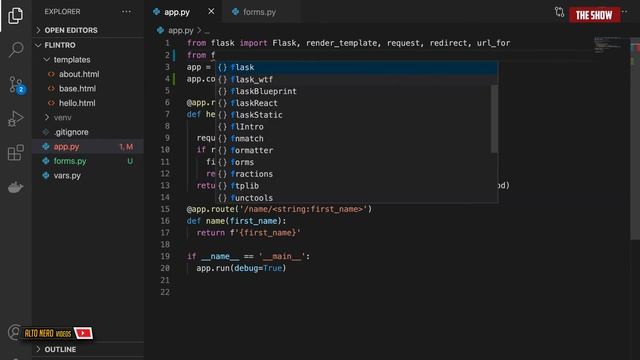Open the Run and Debug view
This screenshot has height=360, width=640.
(x=16, y=119)
